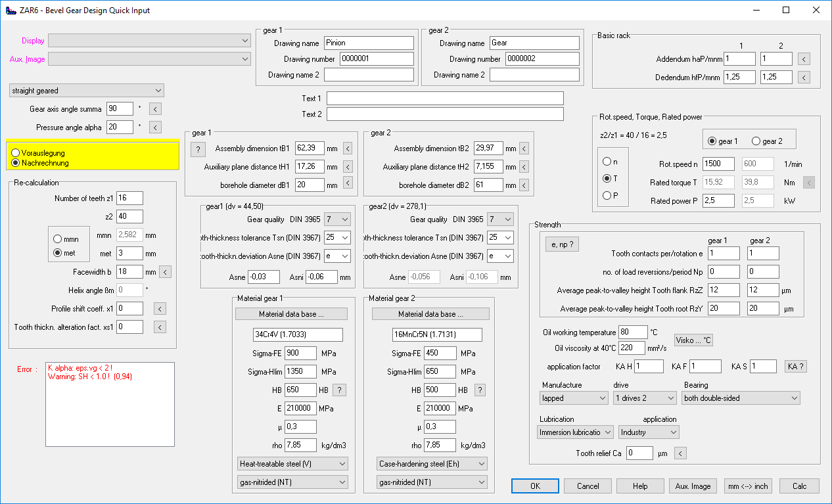Open the straight geared type dropdown
This screenshot has width=832, height=504.
coord(87,91)
